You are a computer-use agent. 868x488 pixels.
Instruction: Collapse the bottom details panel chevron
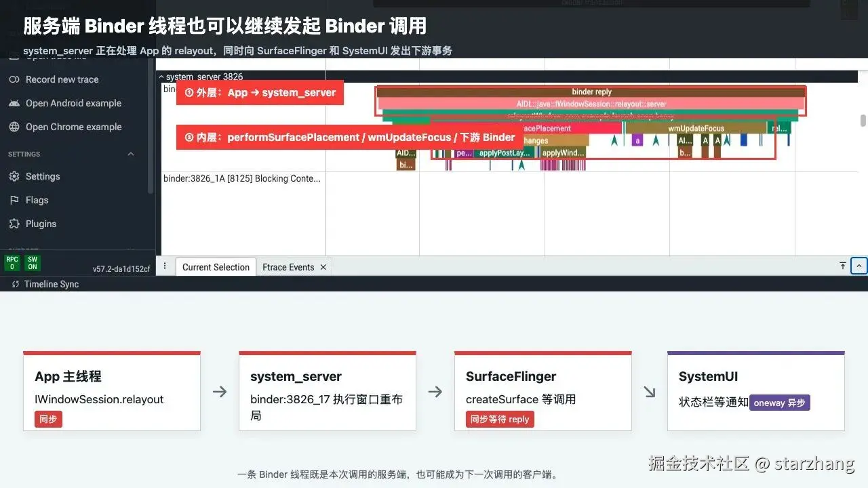tap(859, 266)
